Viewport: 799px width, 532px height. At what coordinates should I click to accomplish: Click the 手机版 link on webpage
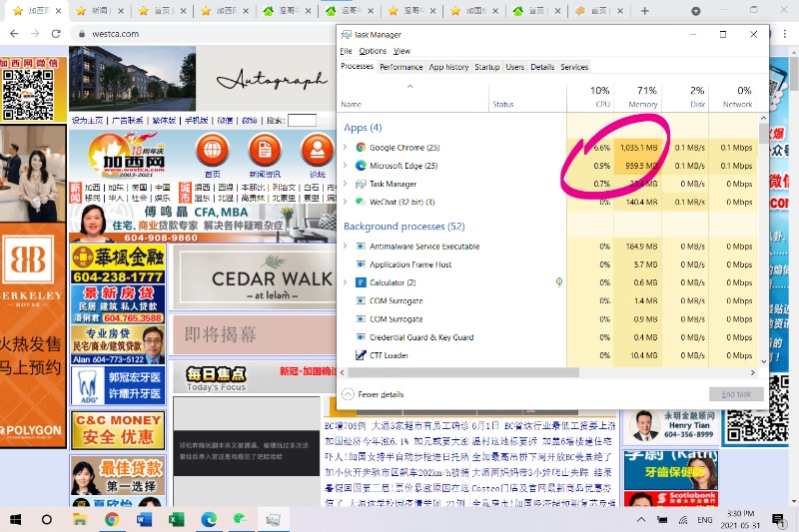[196, 121]
